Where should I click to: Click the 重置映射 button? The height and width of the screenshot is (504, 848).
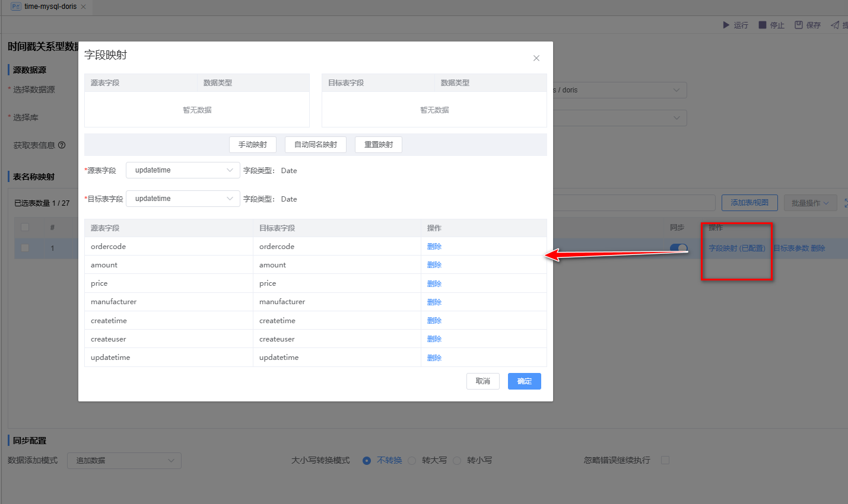(379, 145)
